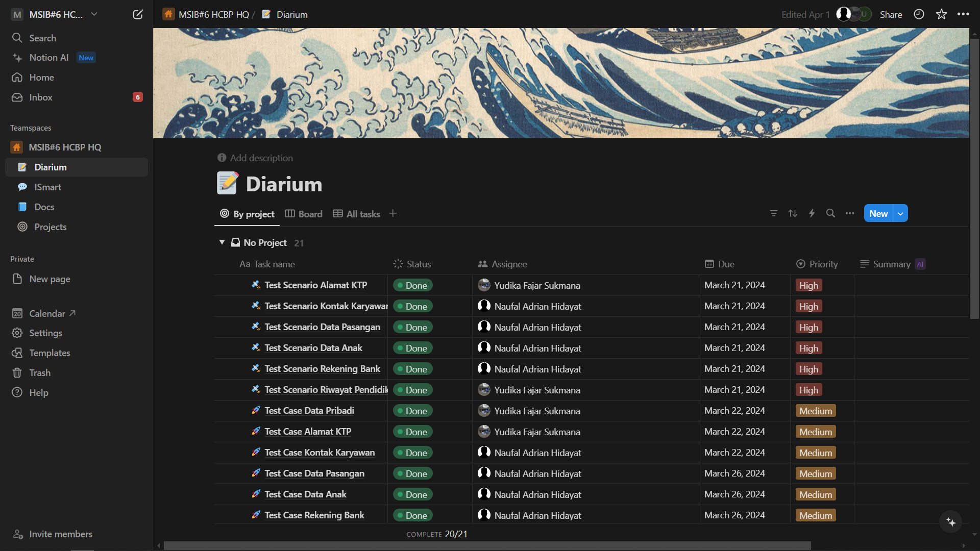Favorite the page with the star icon
The width and height of the screenshot is (980, 551).
point(941,14)
